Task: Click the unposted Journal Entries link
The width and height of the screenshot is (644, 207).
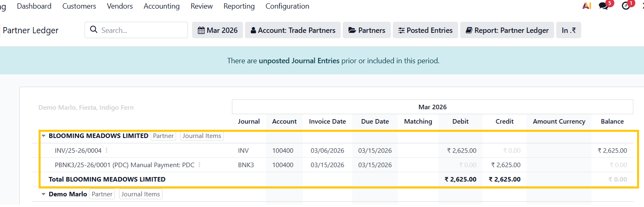Action: tap(299, 61)
